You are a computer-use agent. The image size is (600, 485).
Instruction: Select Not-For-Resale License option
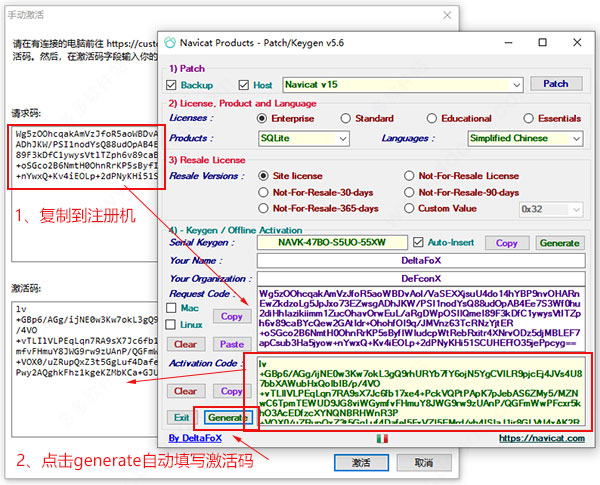click(x=409, y=176)
